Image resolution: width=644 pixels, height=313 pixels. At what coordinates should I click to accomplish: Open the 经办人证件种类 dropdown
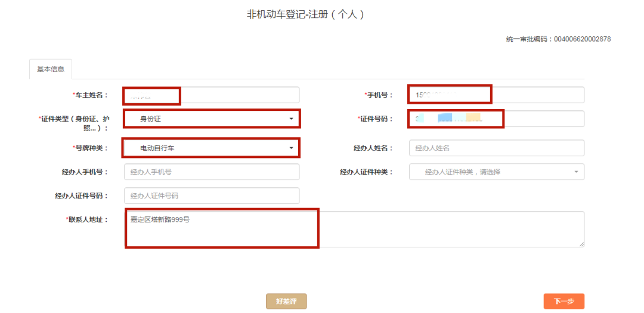pyautogui.click(x=496, y=172)
